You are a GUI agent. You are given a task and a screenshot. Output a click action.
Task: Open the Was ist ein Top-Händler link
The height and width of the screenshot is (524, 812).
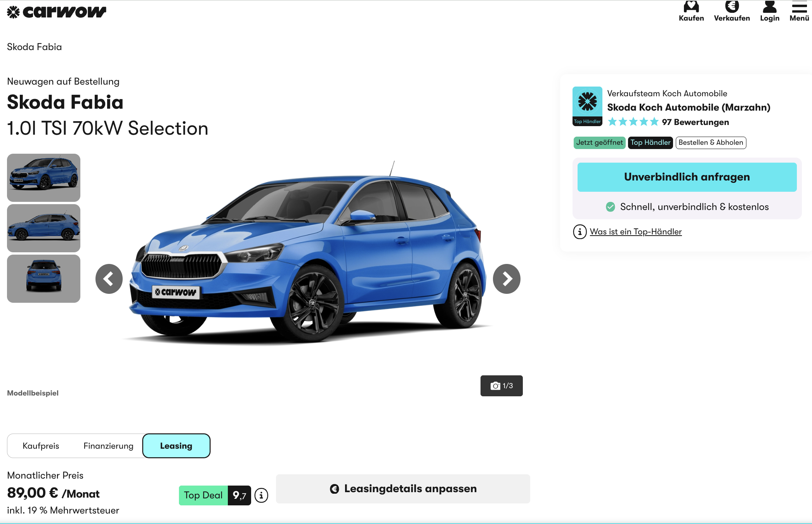[636, 232]
